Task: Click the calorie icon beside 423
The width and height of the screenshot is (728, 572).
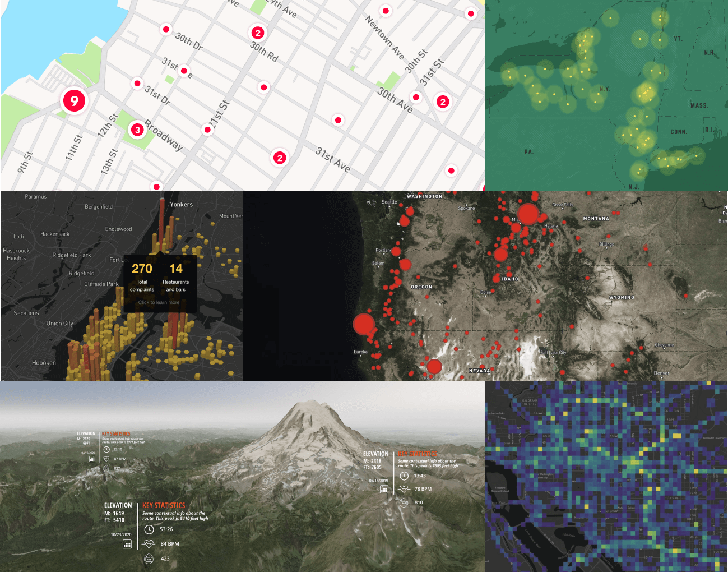Action: pyautogui.click(x=149, y=559)
